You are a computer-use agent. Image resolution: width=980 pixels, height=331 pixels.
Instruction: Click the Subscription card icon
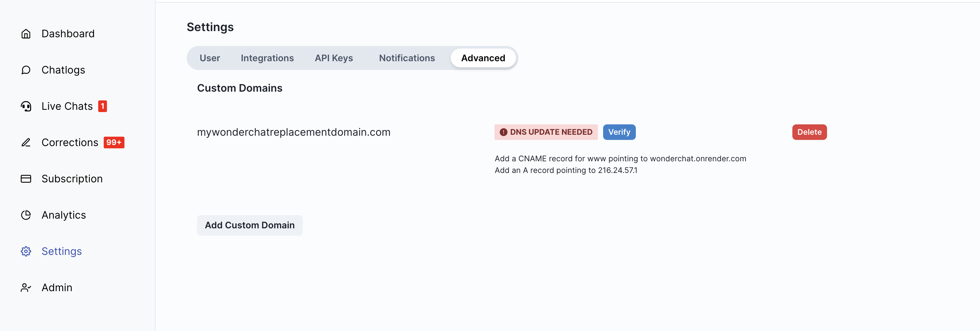(26, 178)
